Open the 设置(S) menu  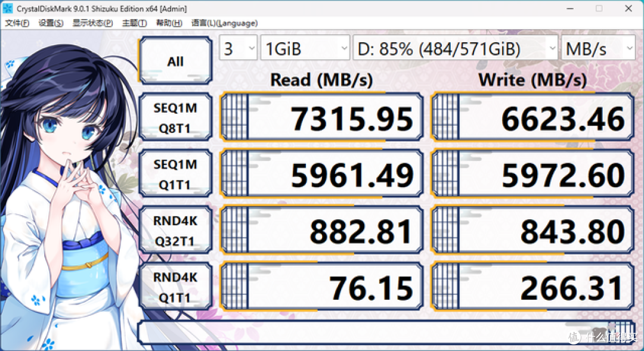51,23
